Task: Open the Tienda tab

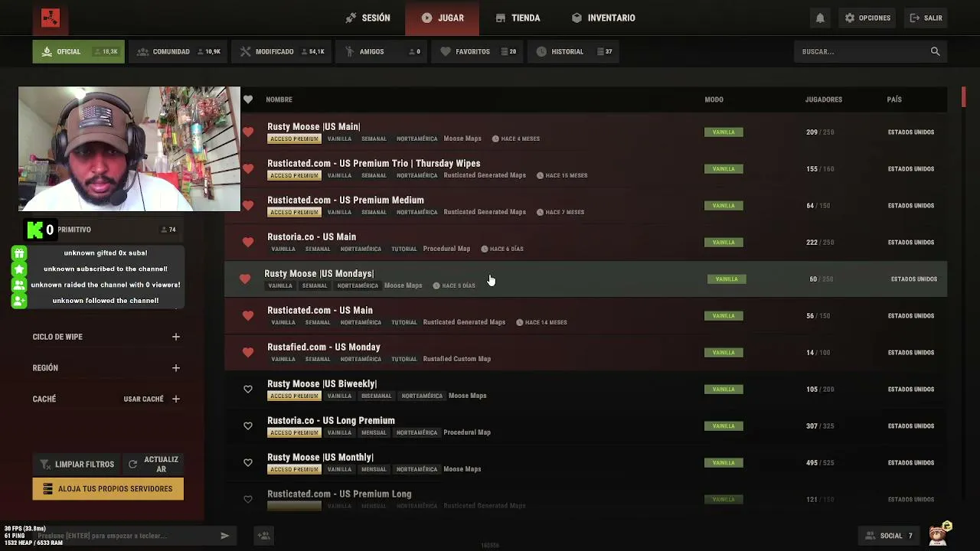Action: pyautogui.click(x=518, y=18)
